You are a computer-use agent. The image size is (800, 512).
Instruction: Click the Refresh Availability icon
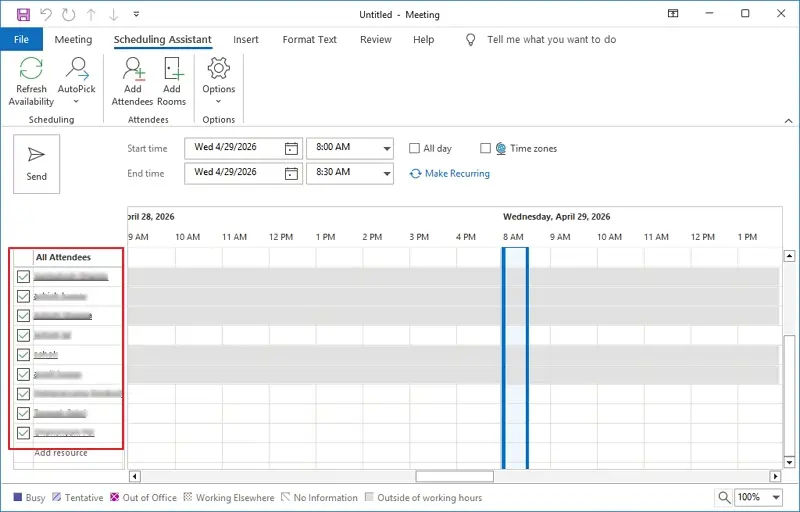[x=31, y=68]
